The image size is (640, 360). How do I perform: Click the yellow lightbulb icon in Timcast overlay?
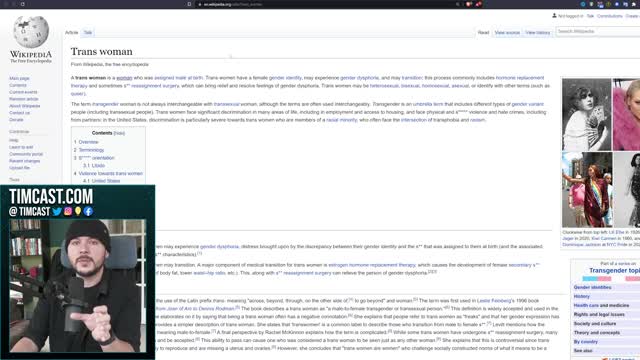pos(78,211)
